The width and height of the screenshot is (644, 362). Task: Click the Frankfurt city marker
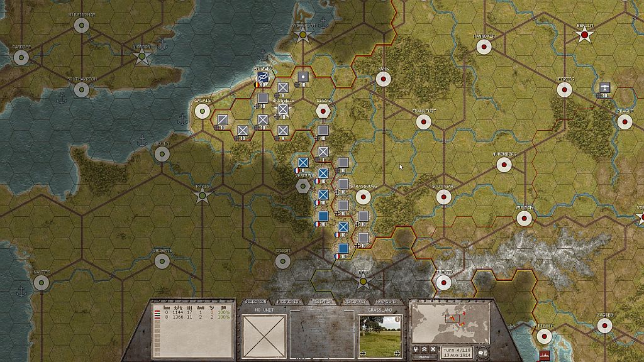click(x=423, y=122)
